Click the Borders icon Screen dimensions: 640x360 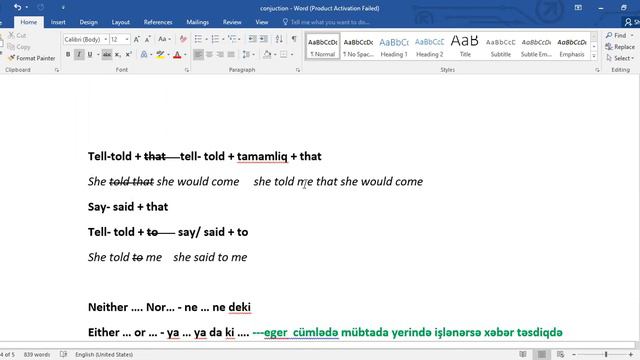coord(284,54)
